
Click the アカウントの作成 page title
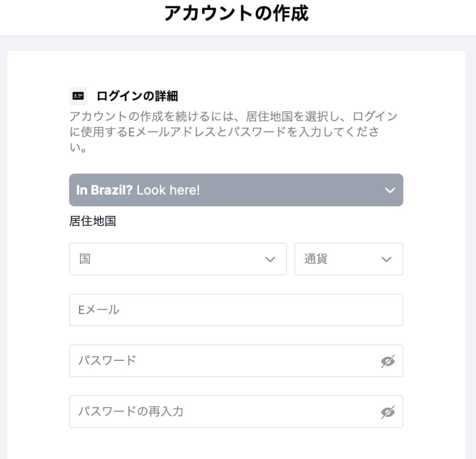coord(236,14)
